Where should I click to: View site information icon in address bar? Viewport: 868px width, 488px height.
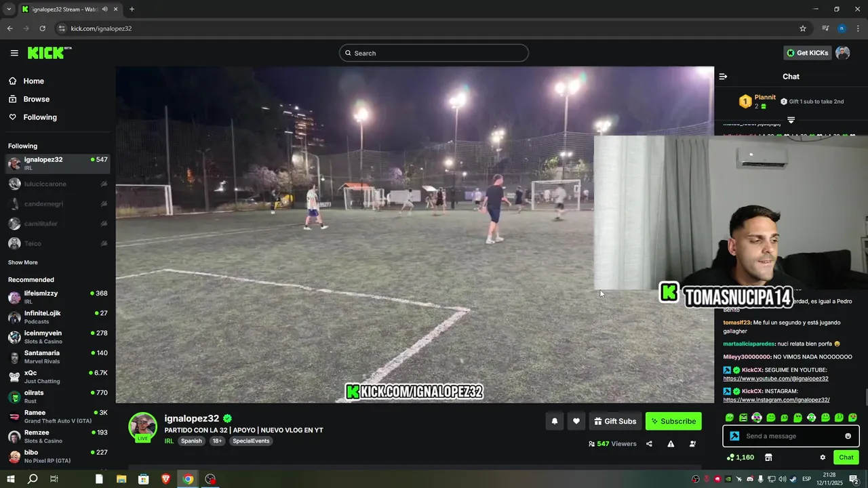[x=62, y=28]
